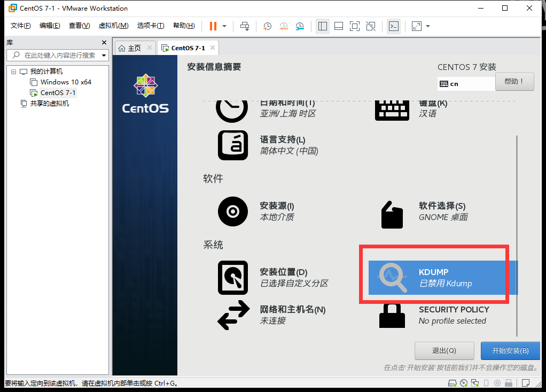Viewport: 546px width, 392px height.
Task: Open the 查看(V) menu
Action: [x=80, y=26]
